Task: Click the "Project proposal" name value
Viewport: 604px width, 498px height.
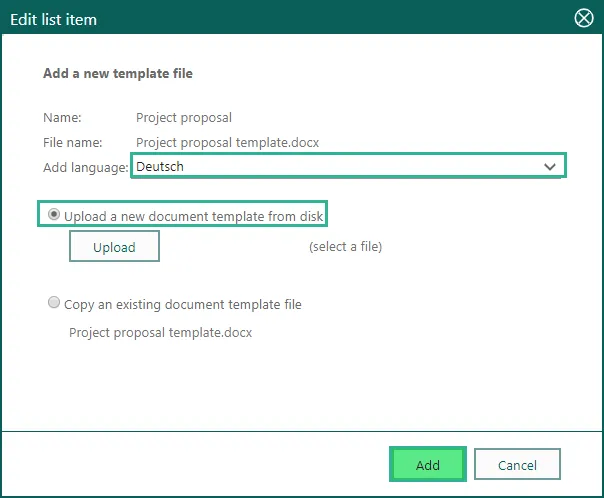Action: click(x=183, y=117)
